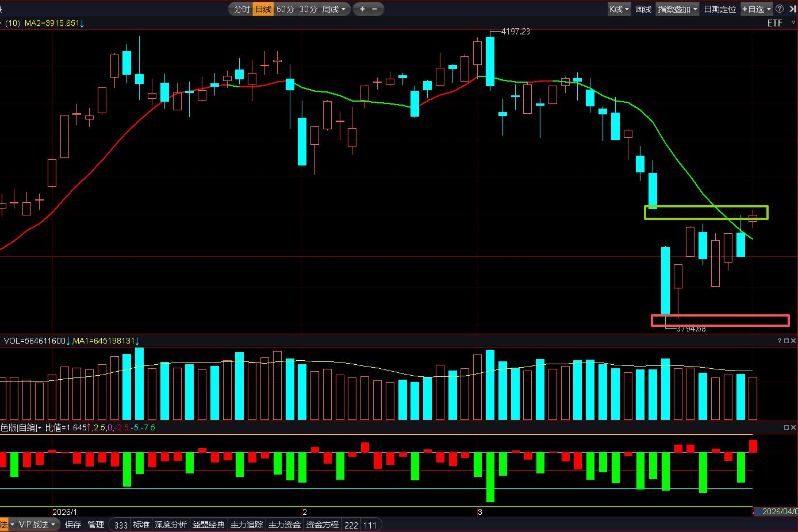The width and height of the screenshot is (798, 532).
Task: Switch to 分时 intraday view
Action: pos(242,9)
